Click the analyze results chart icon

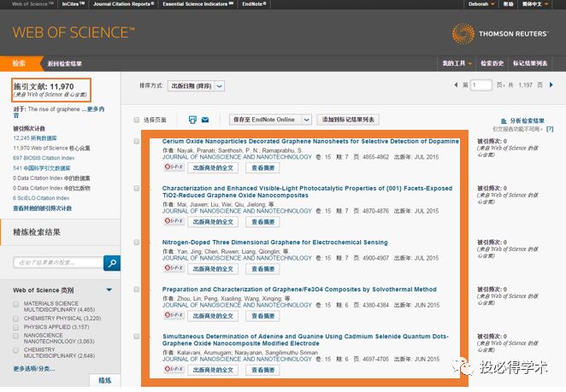tap(504, 120)
